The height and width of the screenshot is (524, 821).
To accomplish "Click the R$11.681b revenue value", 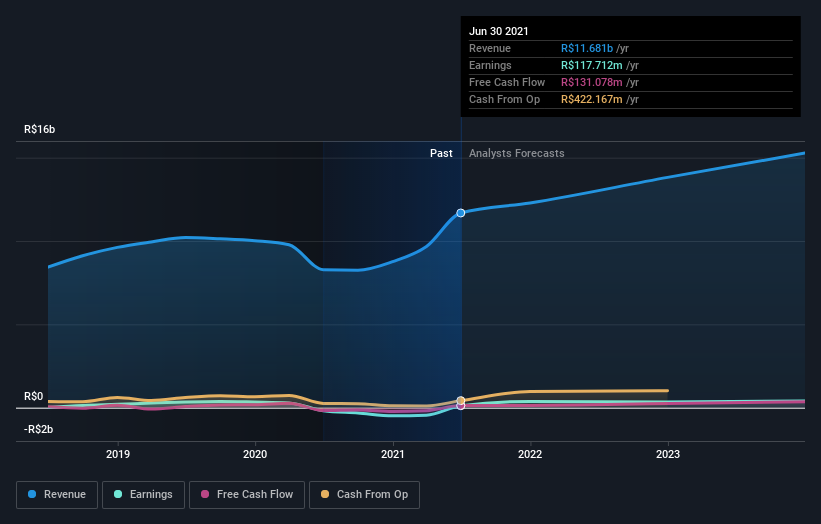I will [x=587, y=48].
